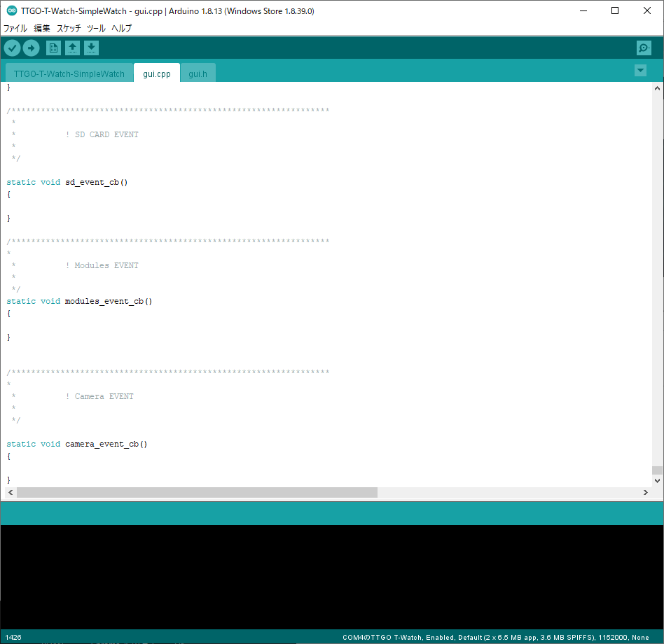Open the ヘルプ menu
The image size is (664, 644).
pyautogui.click(x=122, y=28)
